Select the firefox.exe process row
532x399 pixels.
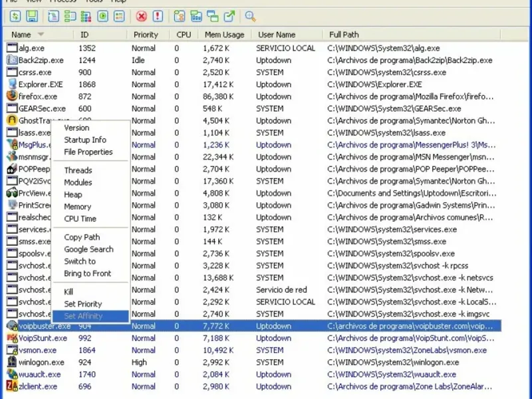pyautogui.click(x=253, y=96)
